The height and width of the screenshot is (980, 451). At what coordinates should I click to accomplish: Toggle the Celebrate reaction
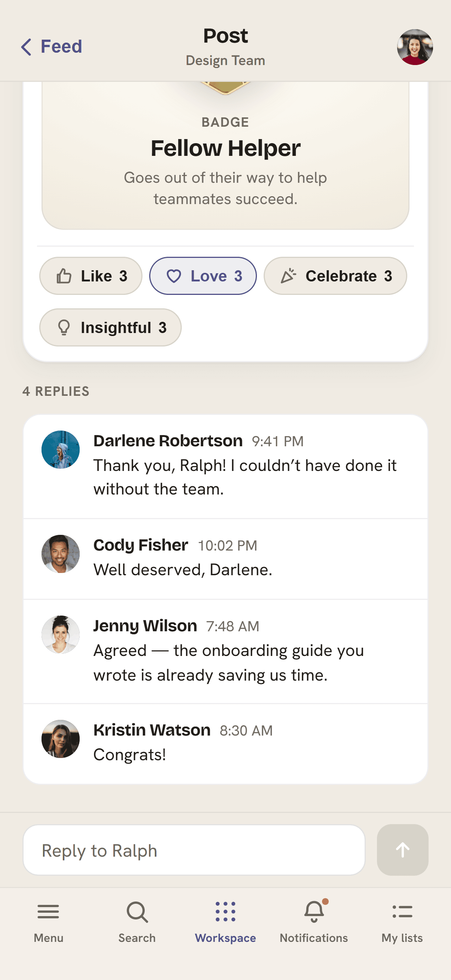coord(335,276)
